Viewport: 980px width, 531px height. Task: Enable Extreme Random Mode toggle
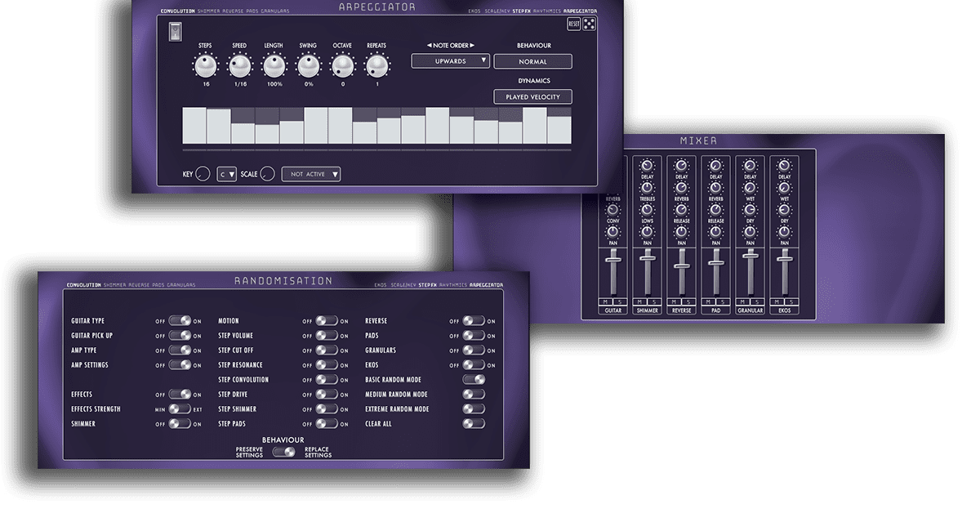(474, 409)
